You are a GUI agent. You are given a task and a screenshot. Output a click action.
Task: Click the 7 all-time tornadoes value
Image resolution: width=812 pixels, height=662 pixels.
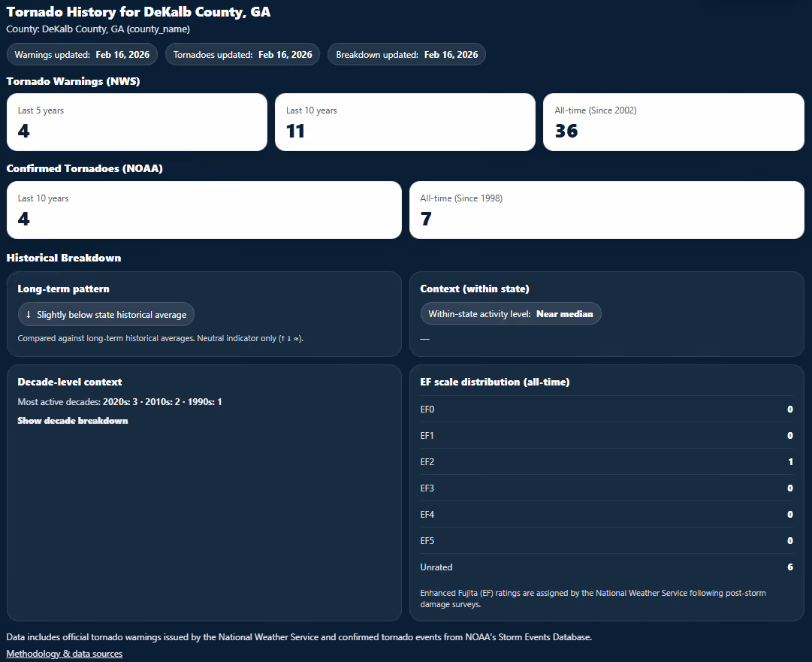tap(426, 219)
